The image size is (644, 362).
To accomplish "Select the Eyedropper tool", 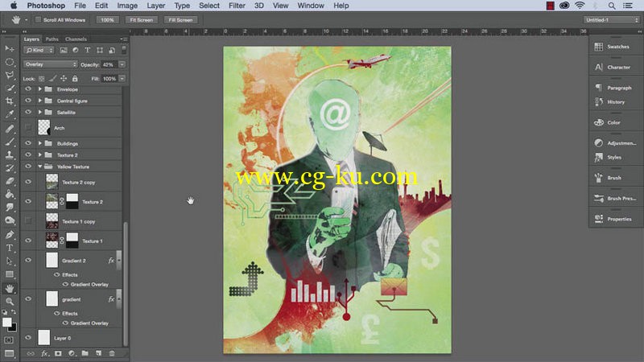I will [x=10, y=114].
